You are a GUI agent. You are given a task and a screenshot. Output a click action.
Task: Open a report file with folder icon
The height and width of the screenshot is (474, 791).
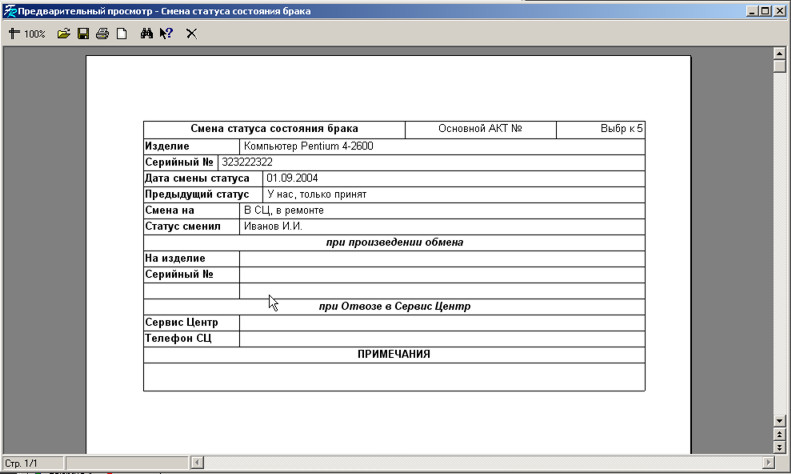[63, 33]
